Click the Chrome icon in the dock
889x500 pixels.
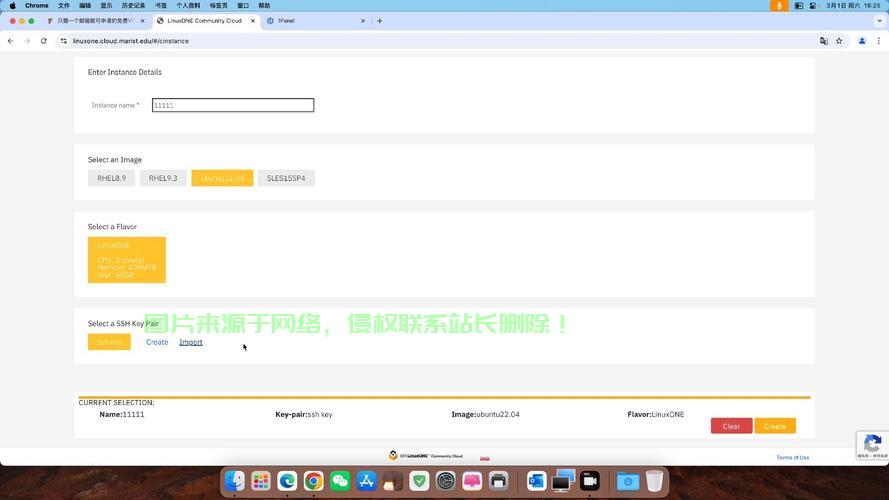(x=314, y=481)
